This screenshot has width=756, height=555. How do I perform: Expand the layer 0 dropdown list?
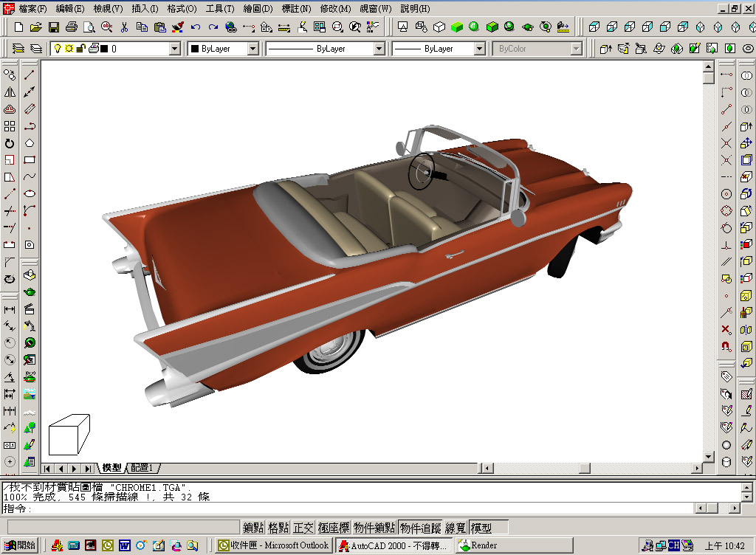[175, 49]
